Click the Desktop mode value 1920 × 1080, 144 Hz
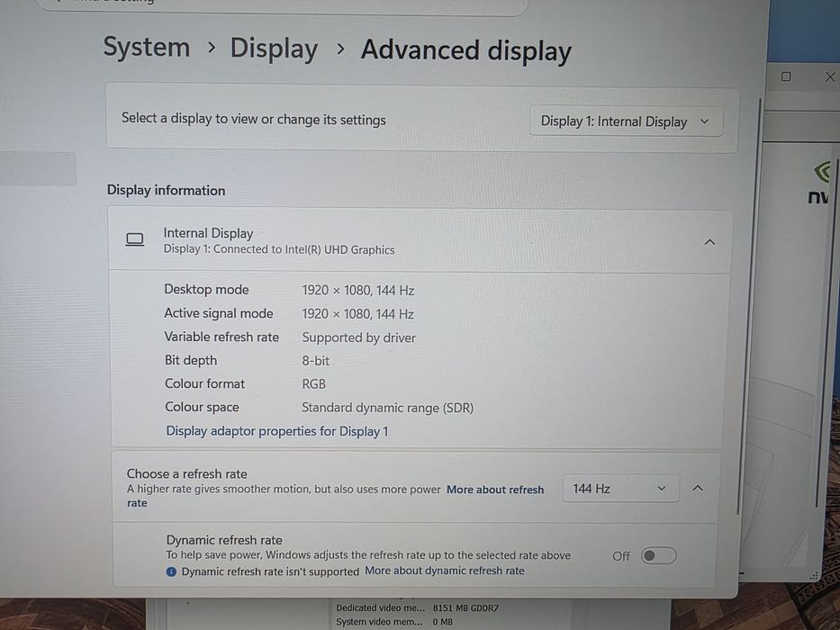The image size is (840, 630). (x=357, y=291)
